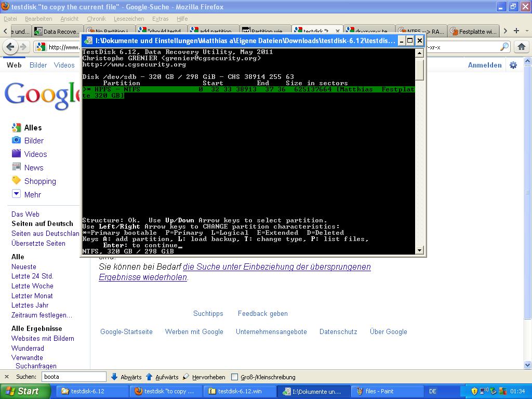Viewport: 532px width, 399px height.
Task: Select Letztes Jahr time filter
Action: point(30,305)
